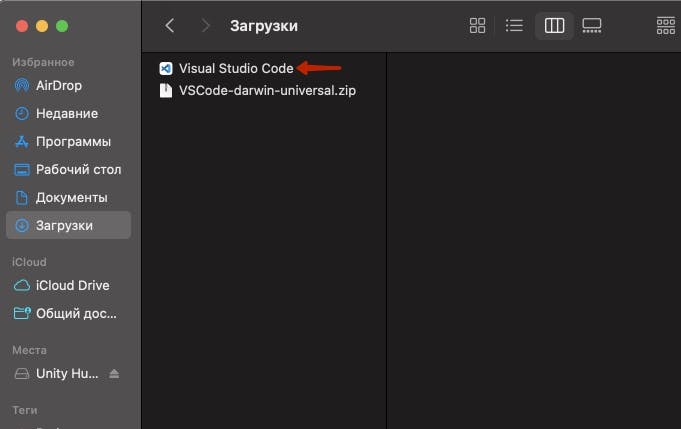Image resolution: width=681 pixels, height=429 pixels.
Task: Open the Общий дос... shared folder
Action: click(x=69, y=314)
